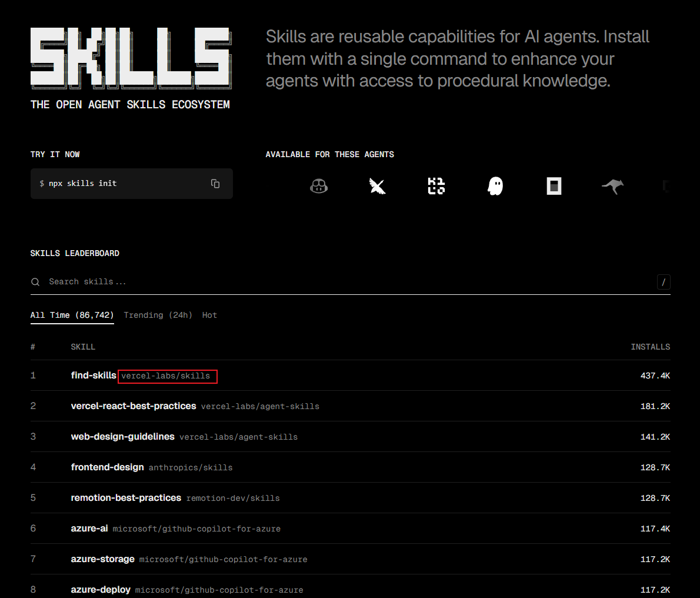Open the kangaroo agent icon
The height and width of the screenshot is (598, 700).
[x=612, y=186]
